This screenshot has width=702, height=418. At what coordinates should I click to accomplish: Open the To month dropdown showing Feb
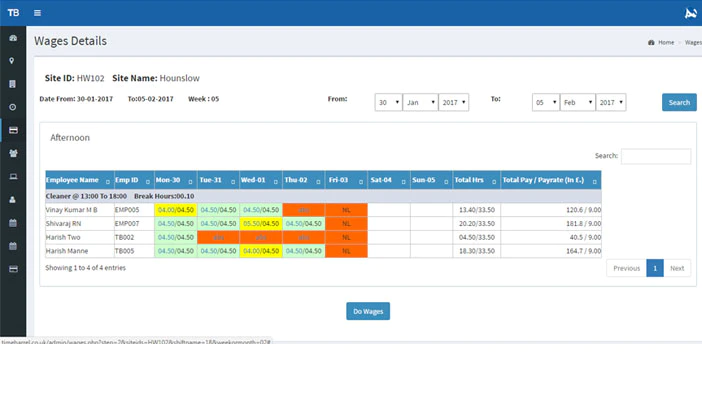pyautogui.click(x=578, y=102)
